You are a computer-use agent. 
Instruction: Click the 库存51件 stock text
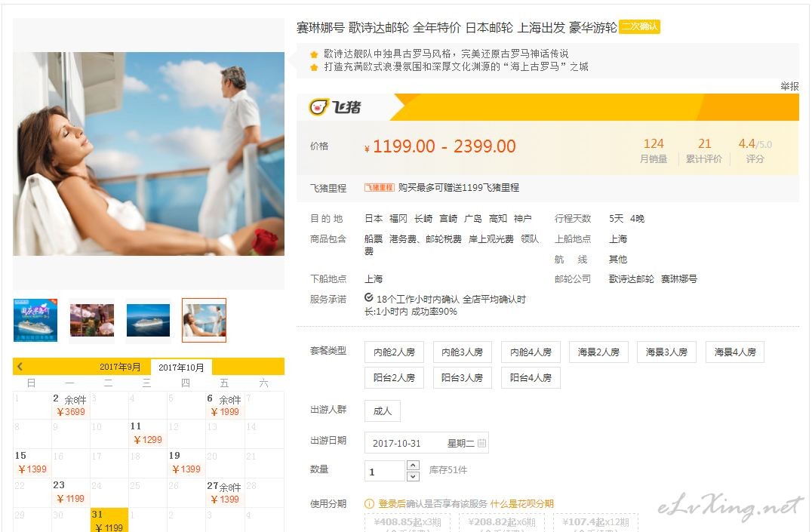[448, 470]
